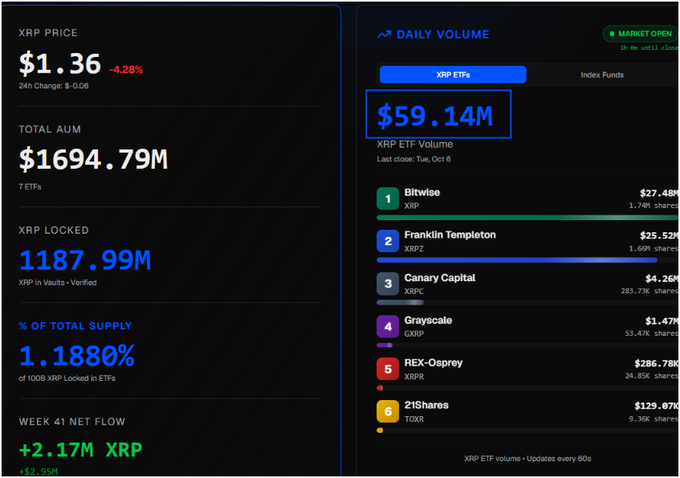Click the of 100B XRP Locked in ETFs note
Screen dimensions: 680x478
pos(67,378)
